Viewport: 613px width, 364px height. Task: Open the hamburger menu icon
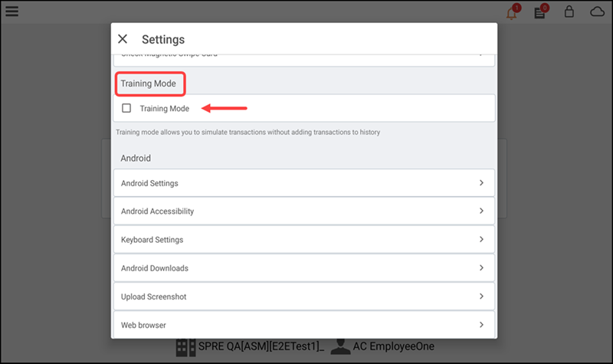pyautogui.click(x=12, y=11)
